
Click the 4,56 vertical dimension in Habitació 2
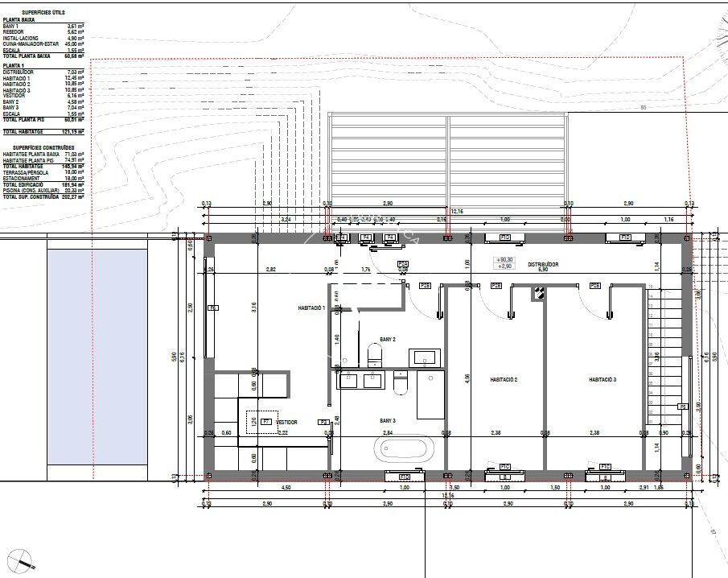[467, 378]
